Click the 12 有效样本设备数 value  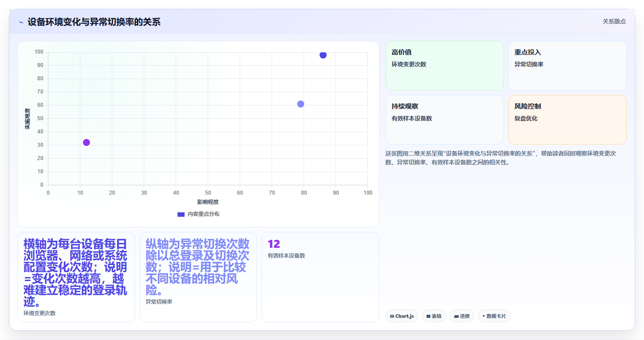pyautogui.click(x=274, y=244)
